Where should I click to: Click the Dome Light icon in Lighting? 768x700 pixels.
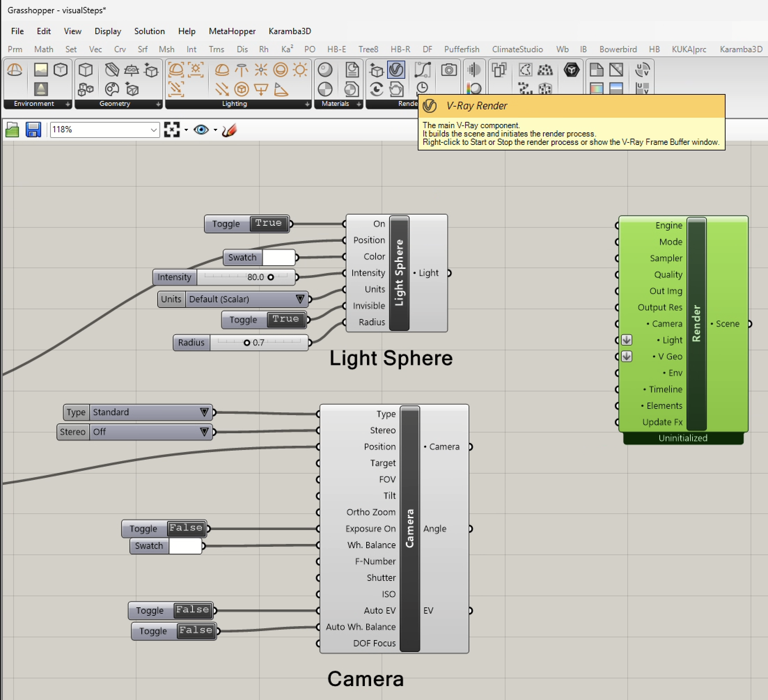(x=222, y=70)
